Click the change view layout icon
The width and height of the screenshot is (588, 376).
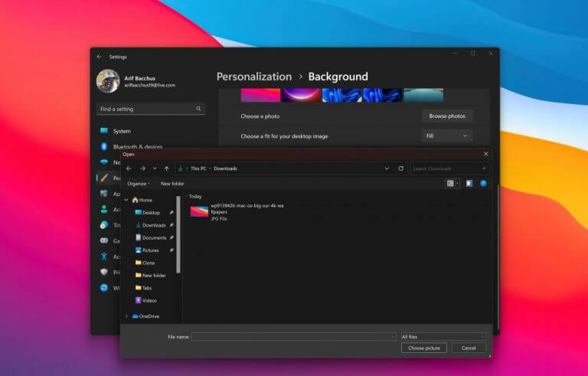coord(450,183)
